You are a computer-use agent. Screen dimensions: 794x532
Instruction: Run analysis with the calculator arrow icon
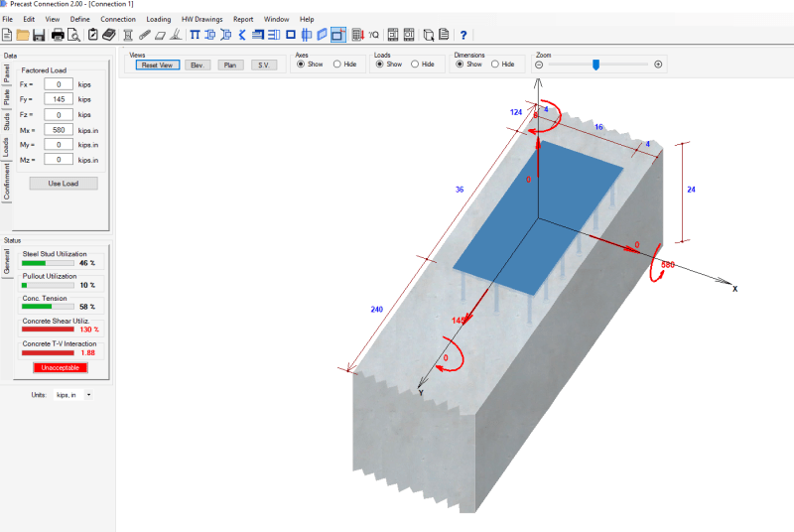358,35
